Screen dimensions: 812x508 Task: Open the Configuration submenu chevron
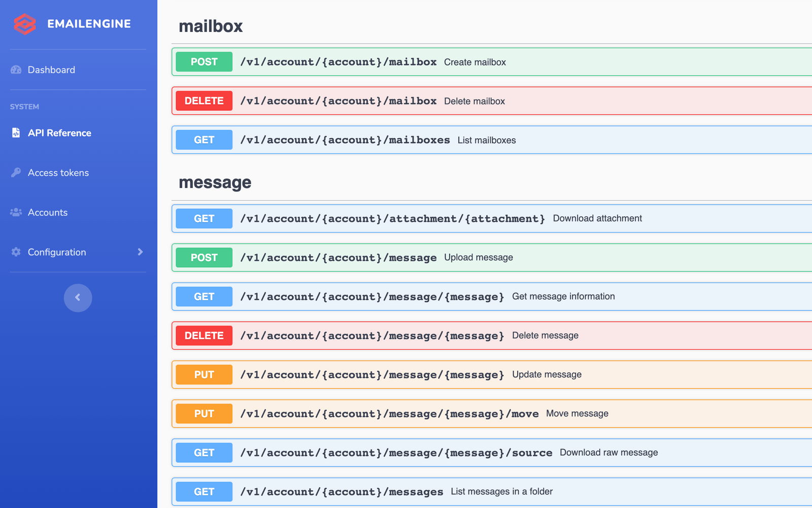click(x=140, y=251)
